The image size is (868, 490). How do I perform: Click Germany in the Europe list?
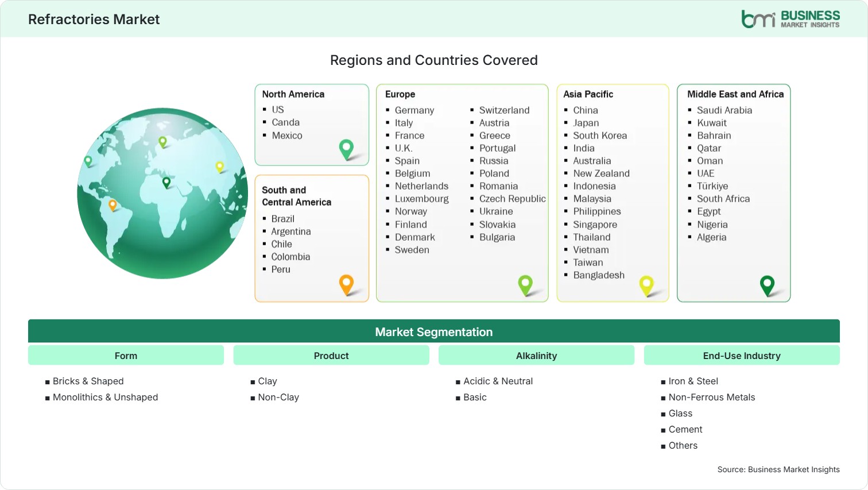coord(414,110)
